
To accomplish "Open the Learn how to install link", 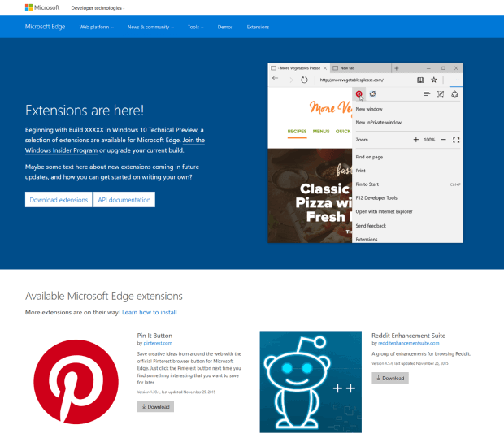I will (149, 312).
